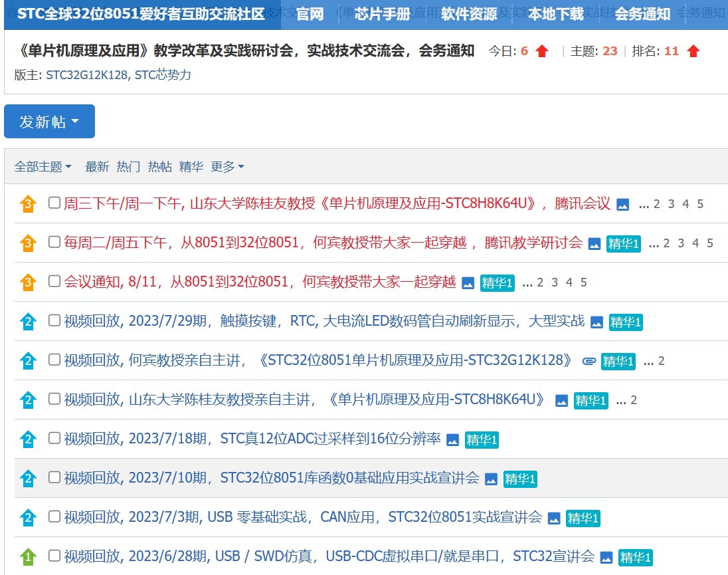Open the thread 视频回放, 2023/7/10期 STC32位8051库函数
This screenshot has width=728, height=575.
pyautogui.click(x=272, y=478)
